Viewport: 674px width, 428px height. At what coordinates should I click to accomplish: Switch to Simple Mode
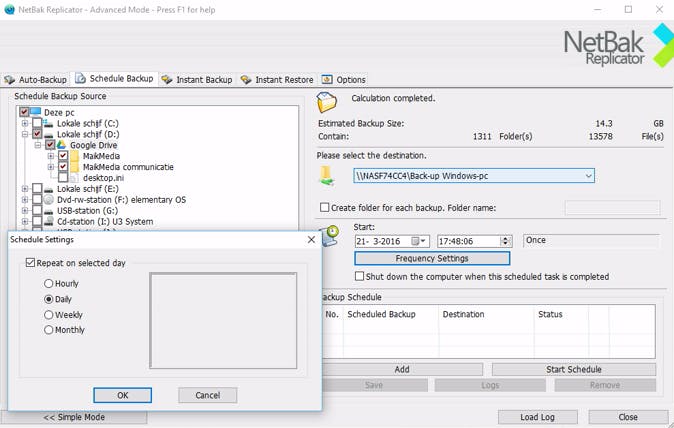(74, 417)
